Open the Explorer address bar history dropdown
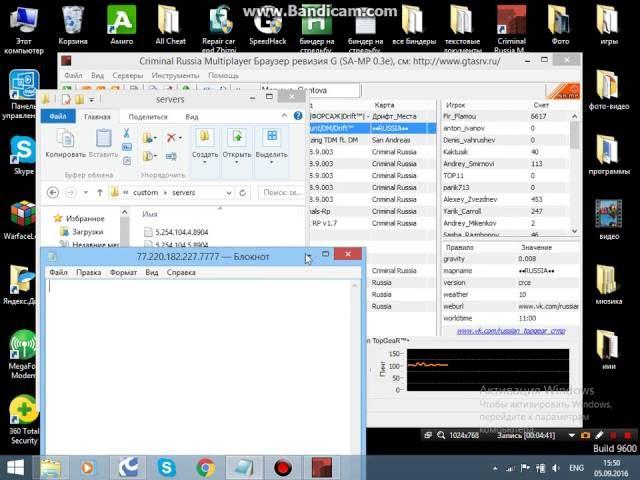 (229, 193)
